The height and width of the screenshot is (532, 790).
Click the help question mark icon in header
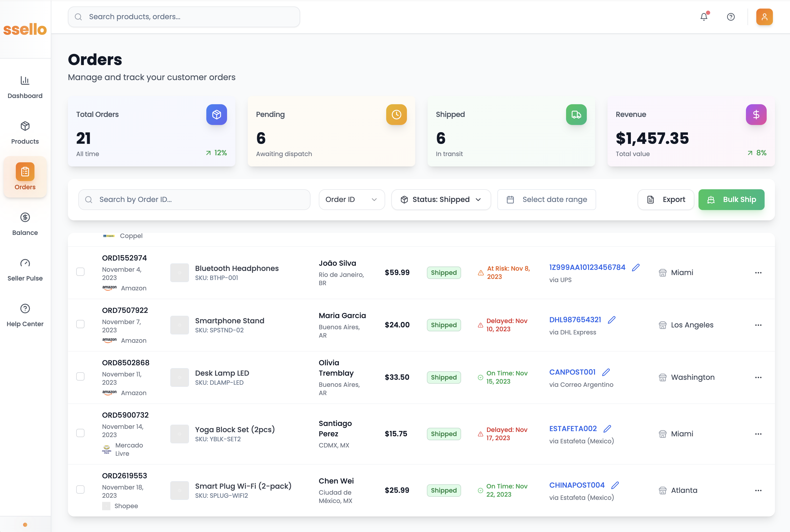pos(731,17)
